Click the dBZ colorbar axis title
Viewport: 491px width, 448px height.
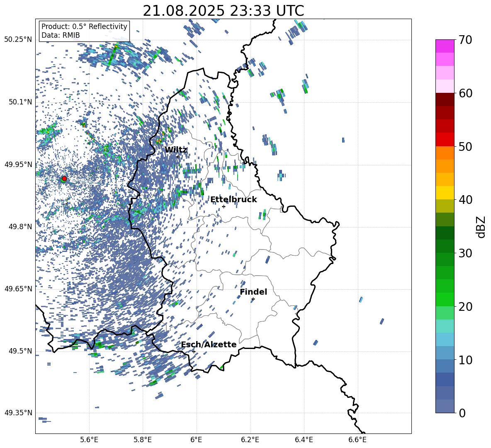(x=481, y=227)
